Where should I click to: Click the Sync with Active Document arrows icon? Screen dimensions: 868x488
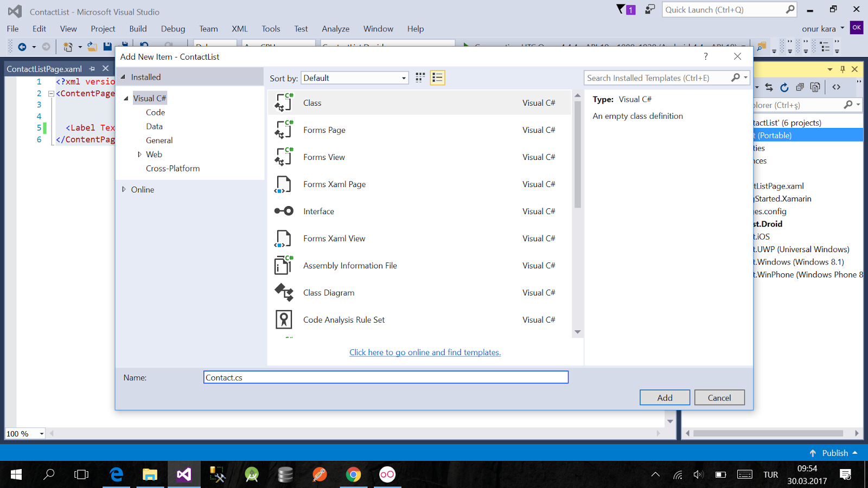769,87
